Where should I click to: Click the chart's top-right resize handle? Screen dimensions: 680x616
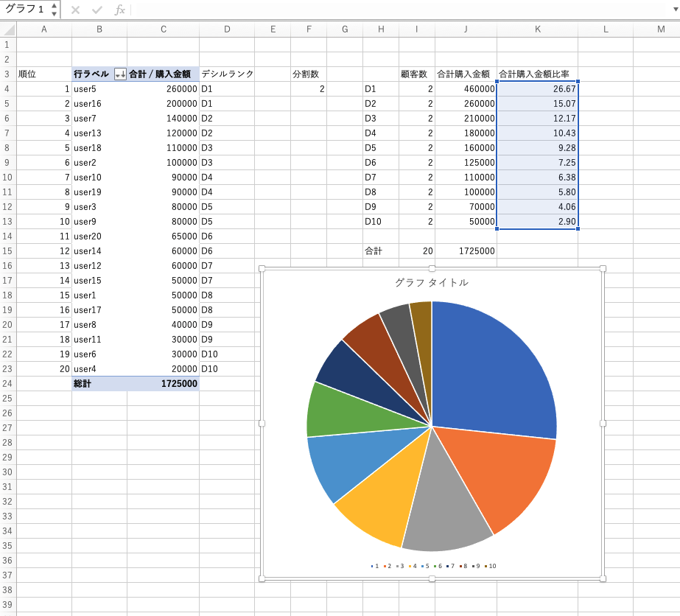click(x=603, y=269)
